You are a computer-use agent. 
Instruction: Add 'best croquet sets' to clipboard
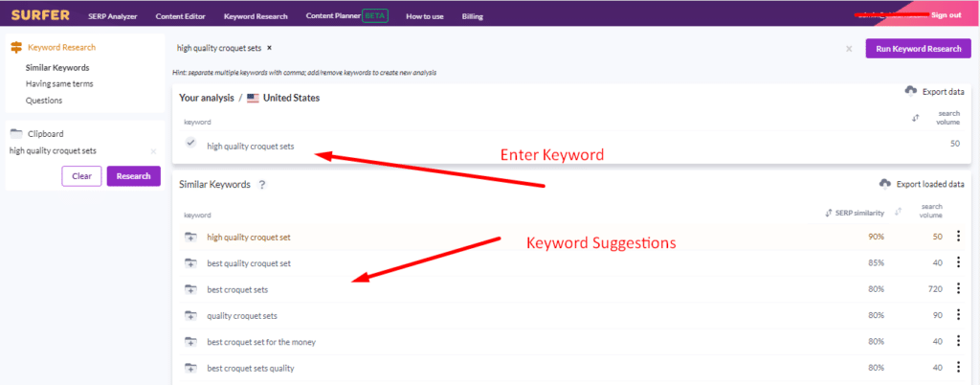[190, 289]
